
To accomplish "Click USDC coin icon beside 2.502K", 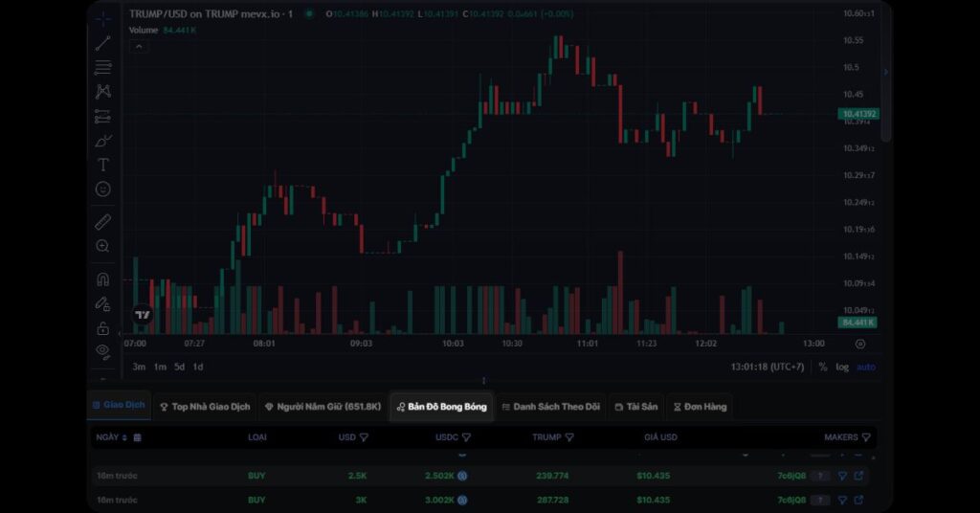I will (x=462, y=476).
